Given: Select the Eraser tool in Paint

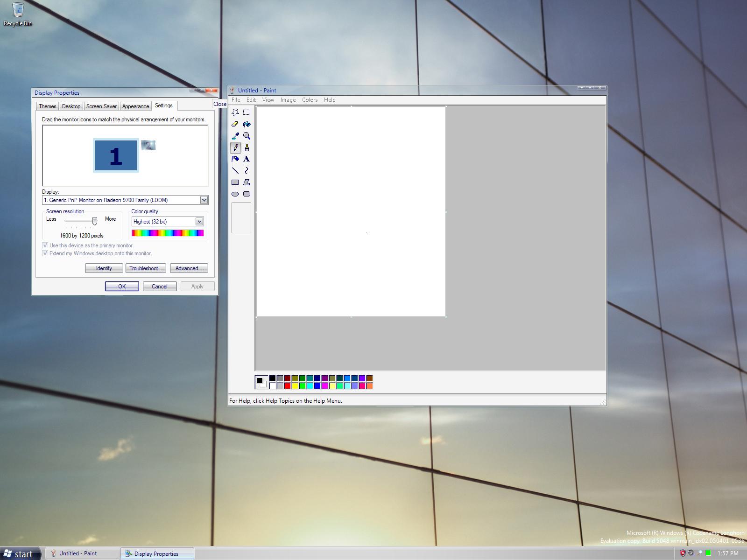Looking at the screenshot, I should (235, 124).
